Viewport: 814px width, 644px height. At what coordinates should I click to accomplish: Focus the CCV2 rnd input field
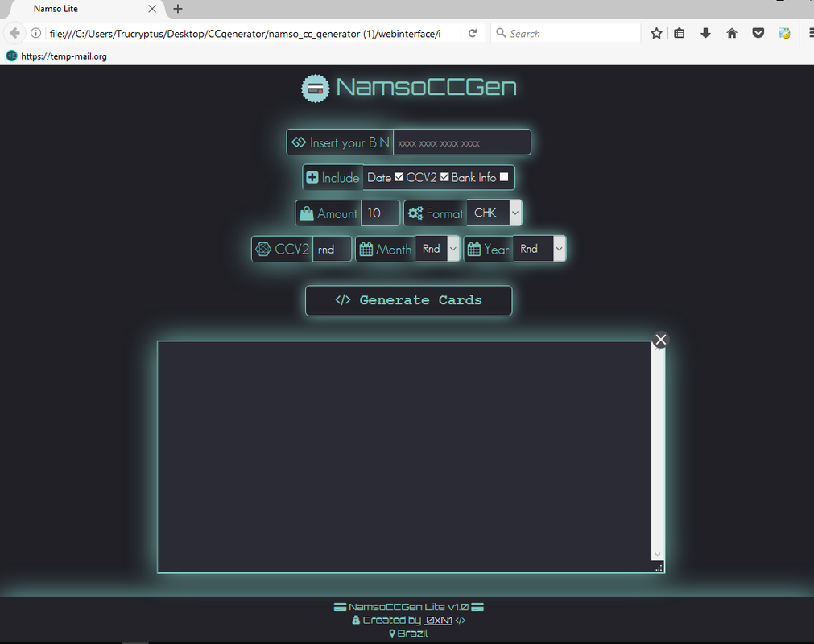pos(332,249)
